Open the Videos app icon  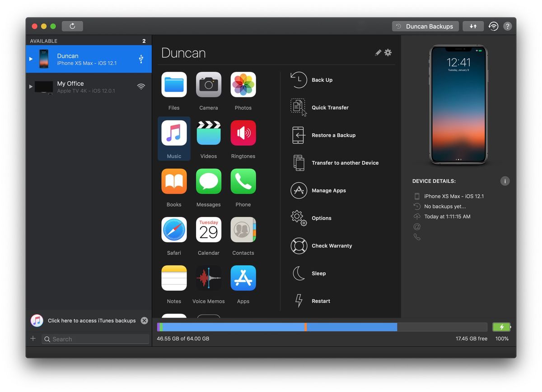click(x=209, y=133)
